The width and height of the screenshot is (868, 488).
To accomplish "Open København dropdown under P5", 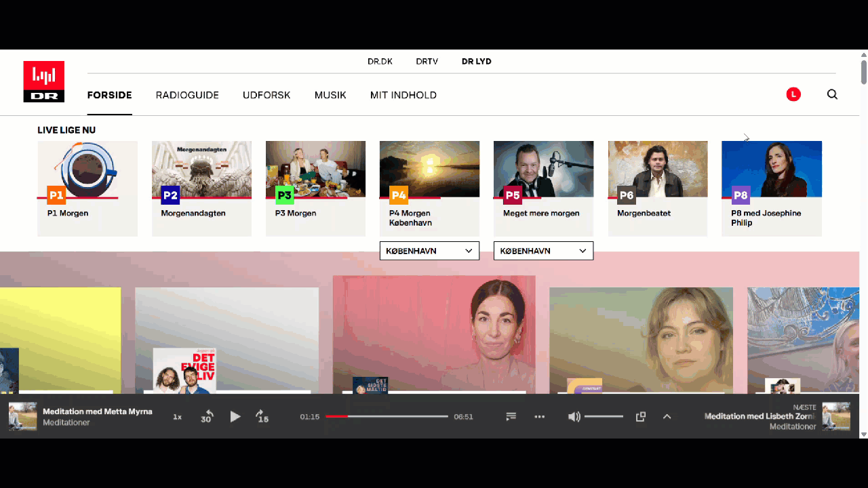I will coord(543,251).
